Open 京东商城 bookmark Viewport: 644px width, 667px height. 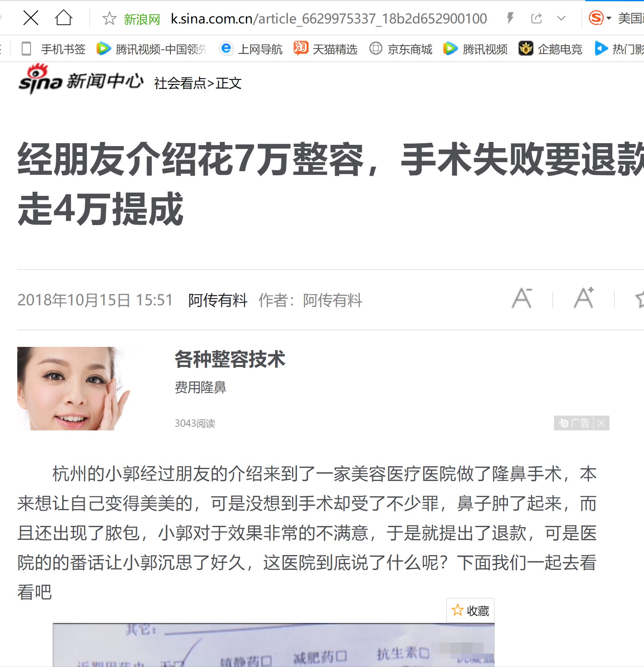(401, 49)
